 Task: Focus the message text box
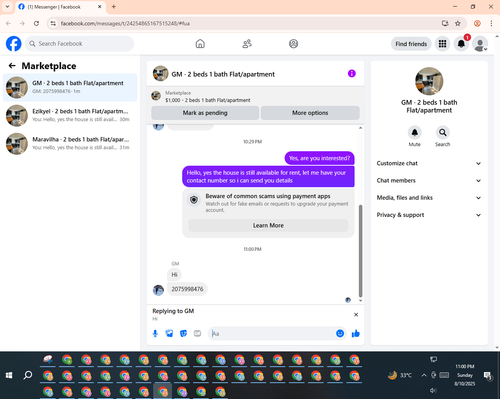(x=272, y=333)
